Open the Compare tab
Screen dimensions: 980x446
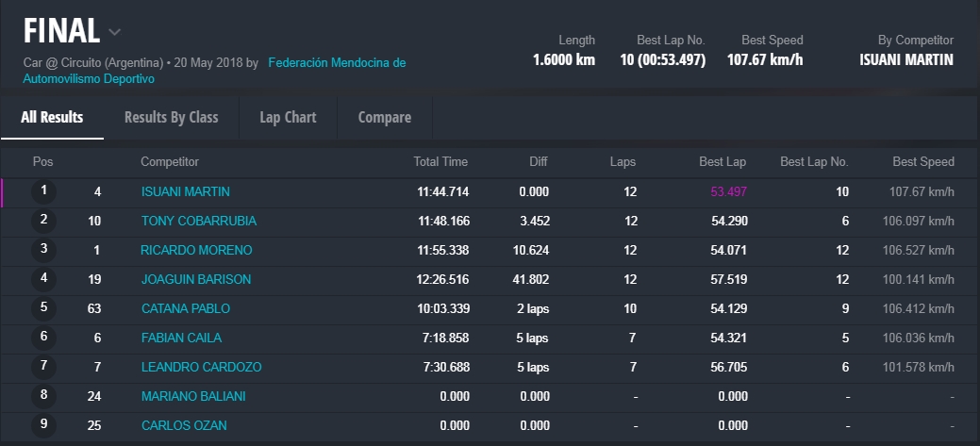coord(384,118)
